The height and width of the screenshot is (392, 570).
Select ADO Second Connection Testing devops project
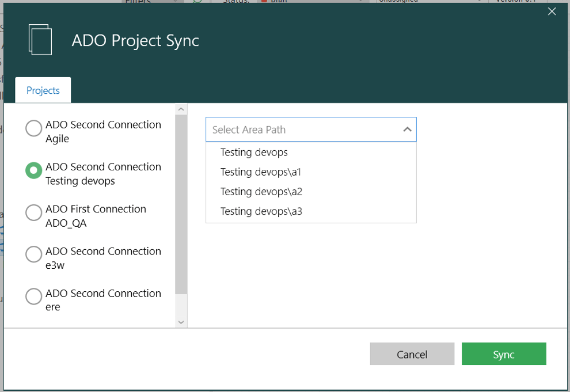pos(33,171)
